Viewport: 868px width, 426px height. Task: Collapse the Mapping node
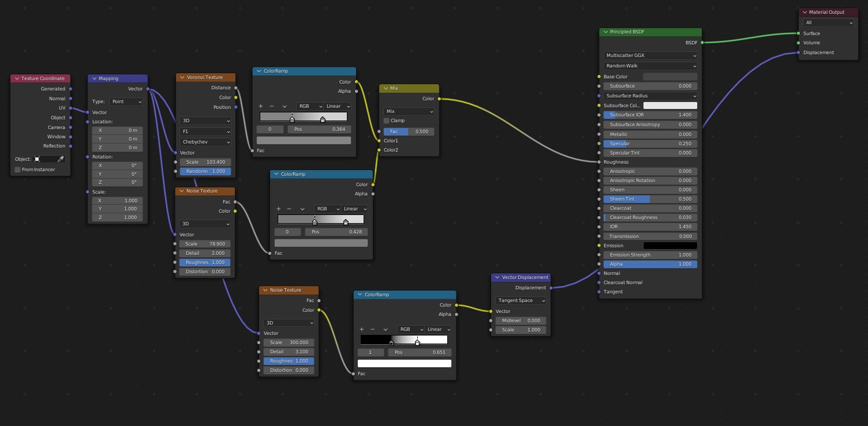(93, 78)
